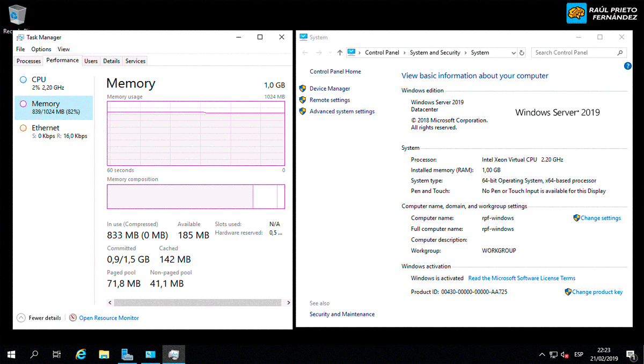Image resolution: width=644 pixels, height=364 pixels.
Task: Click the Change settings link
Action: (601, 218)
